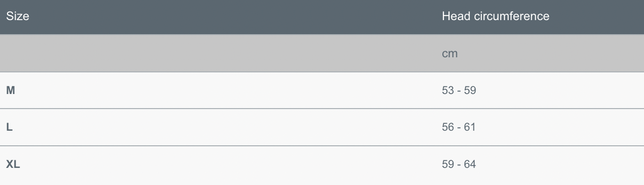This screenshot has width=644, height=185.
Task: Click the number 61 in L row
Action: point(470,127)
